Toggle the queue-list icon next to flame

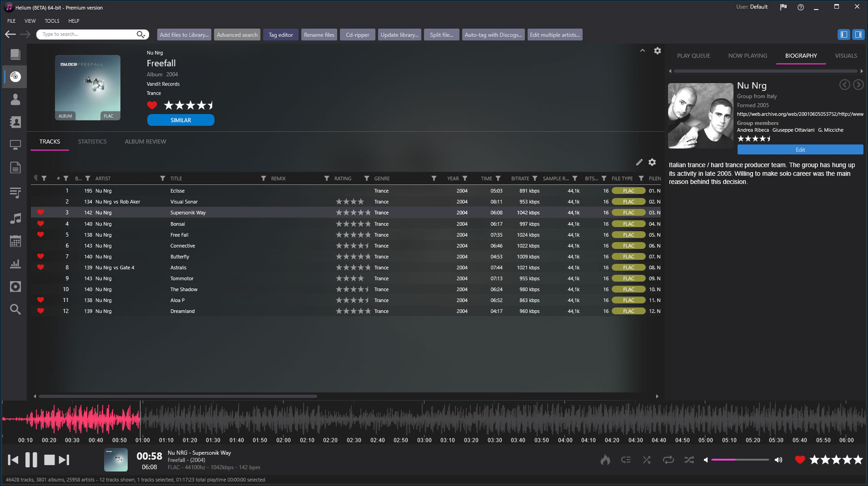[x=626, y=460]
